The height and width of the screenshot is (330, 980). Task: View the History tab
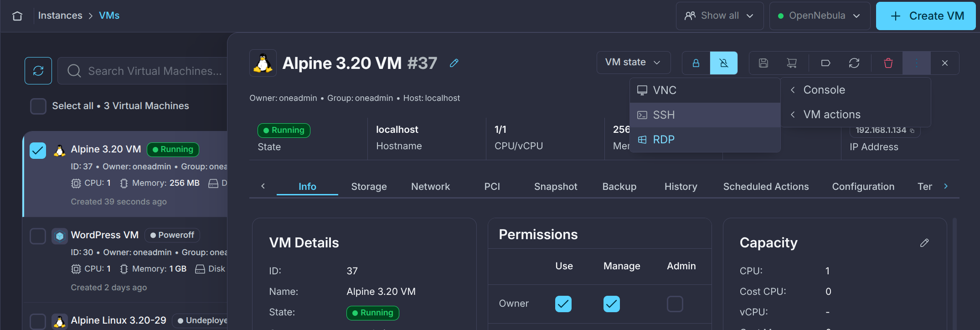[681, 187]
